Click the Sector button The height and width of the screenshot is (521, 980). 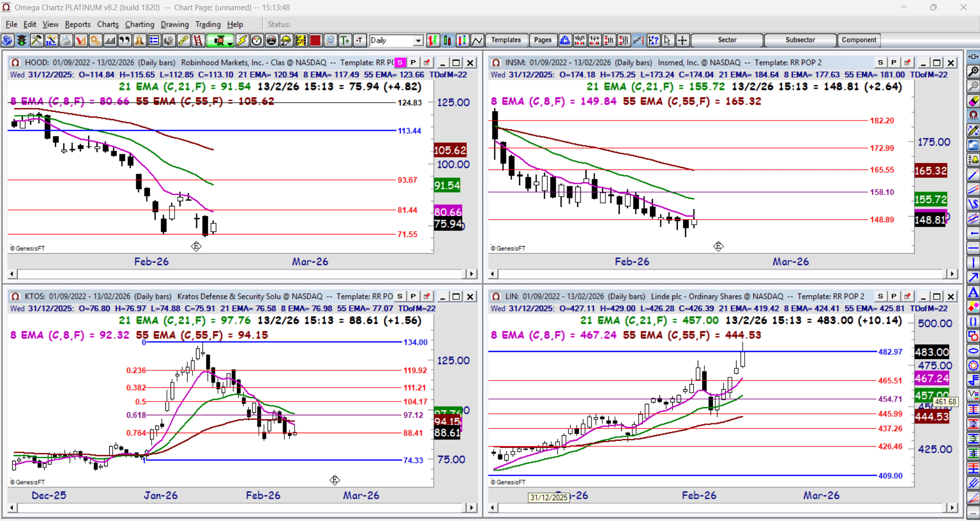click(x=727, y=40)
